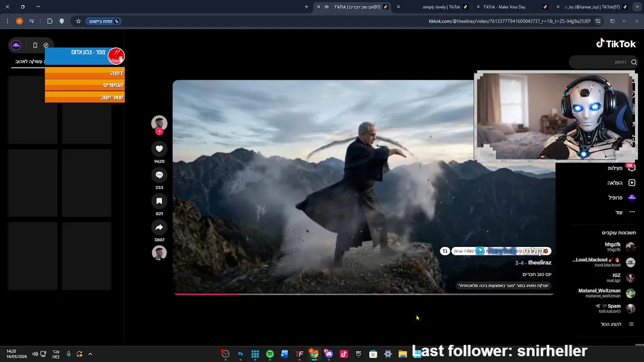Open the TikTok logo home link
This screenshot has height=362, width=644.
pyautogui.click(x=616, y=44)
